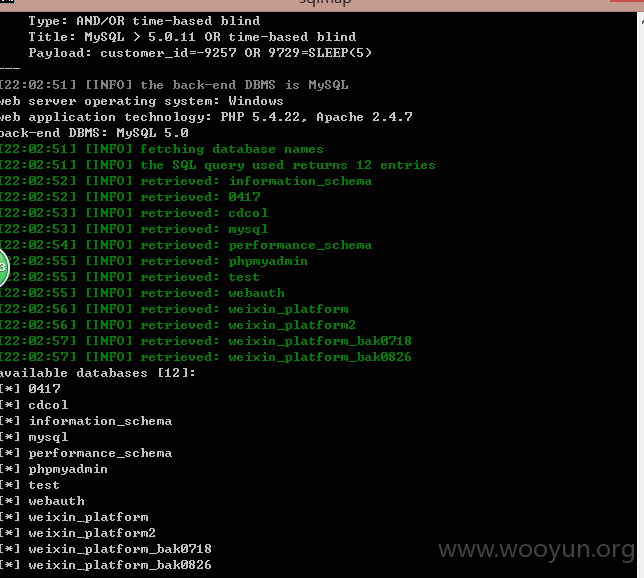The image size is (644, 578).
Task: Click the '[*] webauth' database list row
Action: coord(42,502)
